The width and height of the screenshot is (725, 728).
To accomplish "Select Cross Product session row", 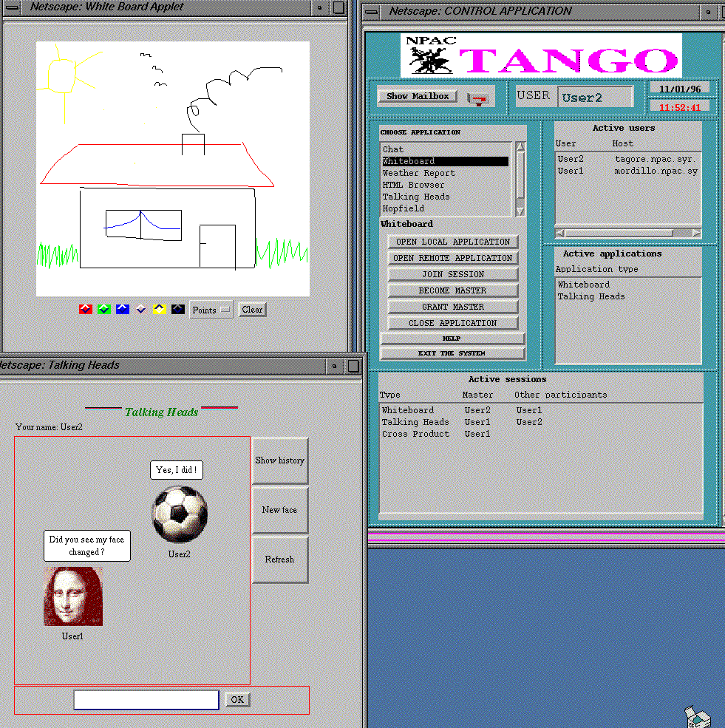I will 541,434.
